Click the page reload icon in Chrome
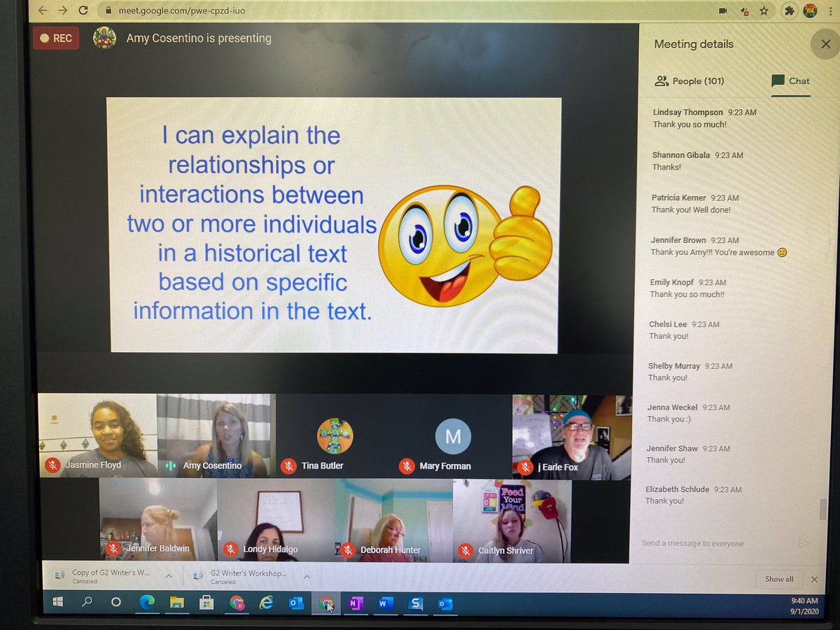The height and width of the screenshot is (630, 840). pos(83,10)
